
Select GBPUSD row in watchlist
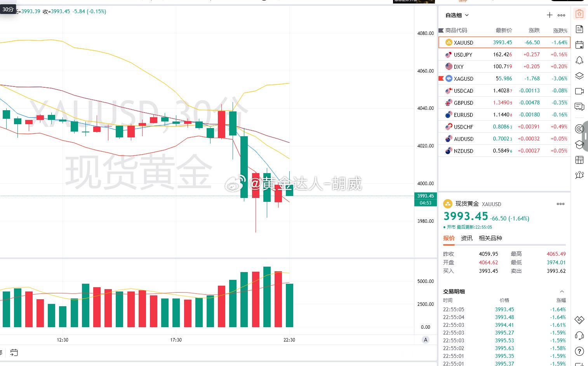pyautogui.click(x=504, y=103)
